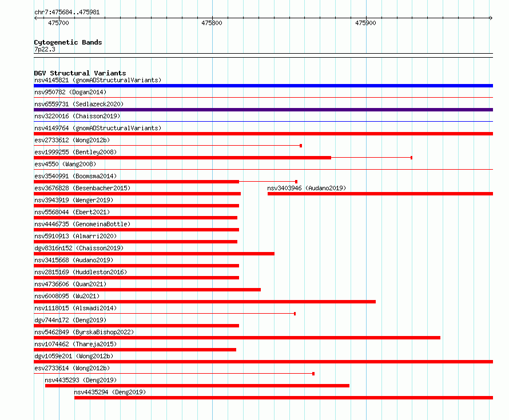Image resolution: width=509 pixels, height=420 pixels.
Task: Click the nsv1074462 (Thareja2015) label
Action: 75,344
